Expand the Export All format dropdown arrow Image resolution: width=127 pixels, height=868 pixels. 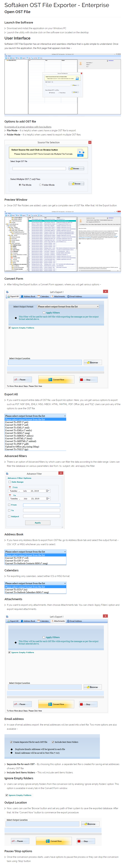click(65, 416)
